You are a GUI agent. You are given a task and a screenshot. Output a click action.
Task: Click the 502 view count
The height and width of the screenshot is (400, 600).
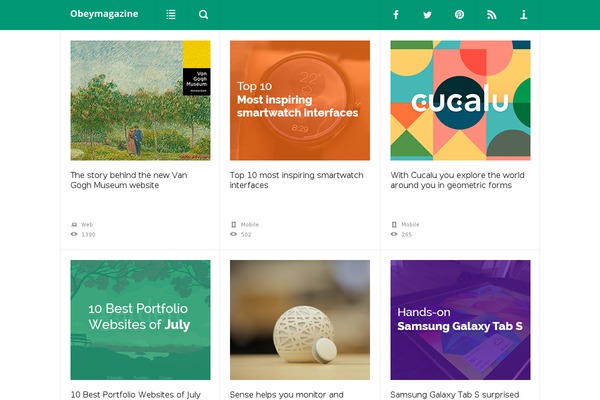[x=246, y=235]
